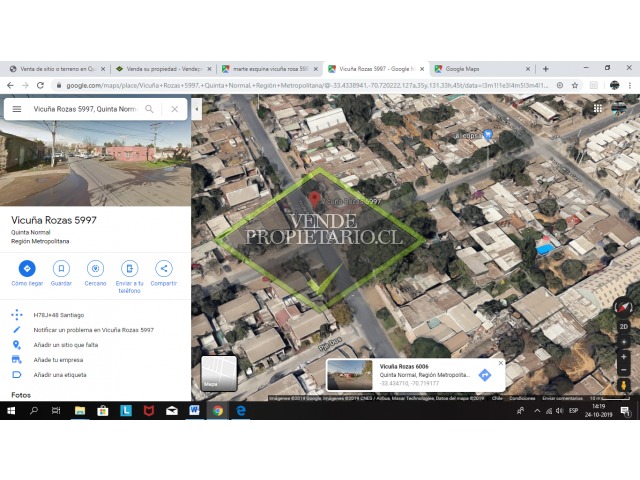Open Cercano nearby search

click(95, 268)
